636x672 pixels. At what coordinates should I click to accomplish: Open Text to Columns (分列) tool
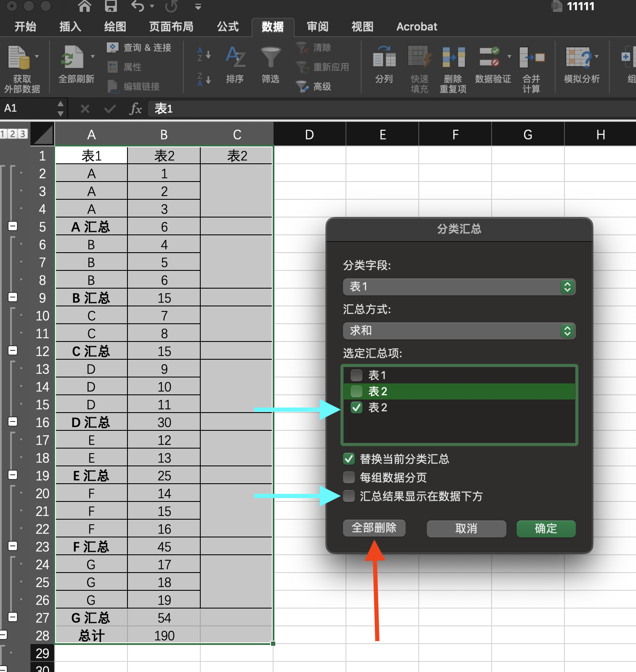point(384,58)
